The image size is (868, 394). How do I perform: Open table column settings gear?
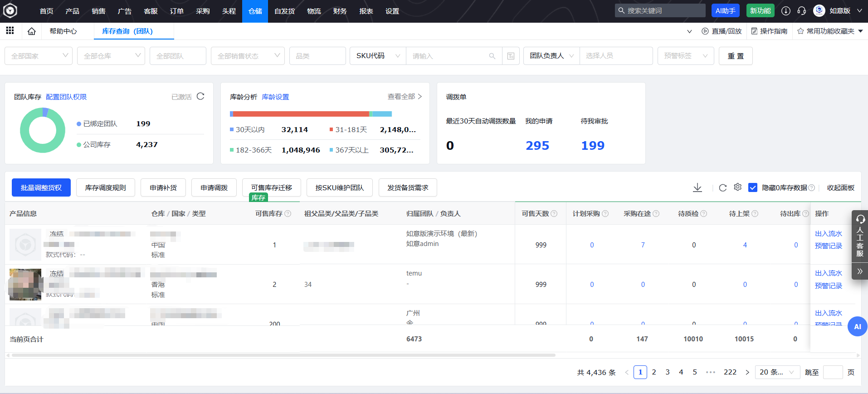[738, 187]
